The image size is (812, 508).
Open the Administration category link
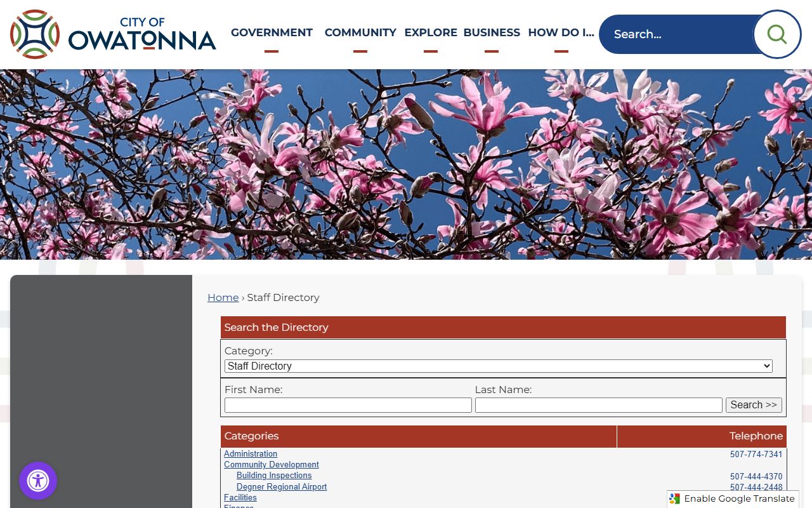click(251, 454)
